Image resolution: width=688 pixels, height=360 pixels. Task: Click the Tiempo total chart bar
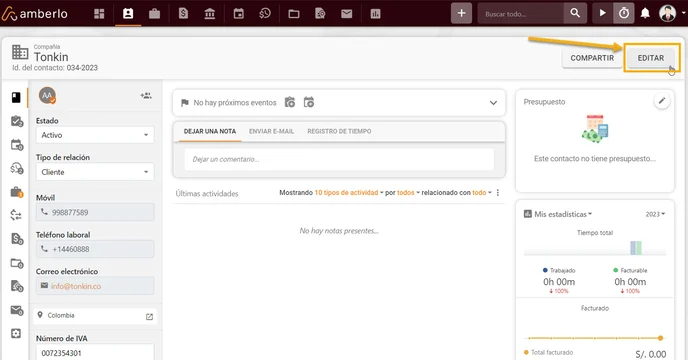coord(636,248)
